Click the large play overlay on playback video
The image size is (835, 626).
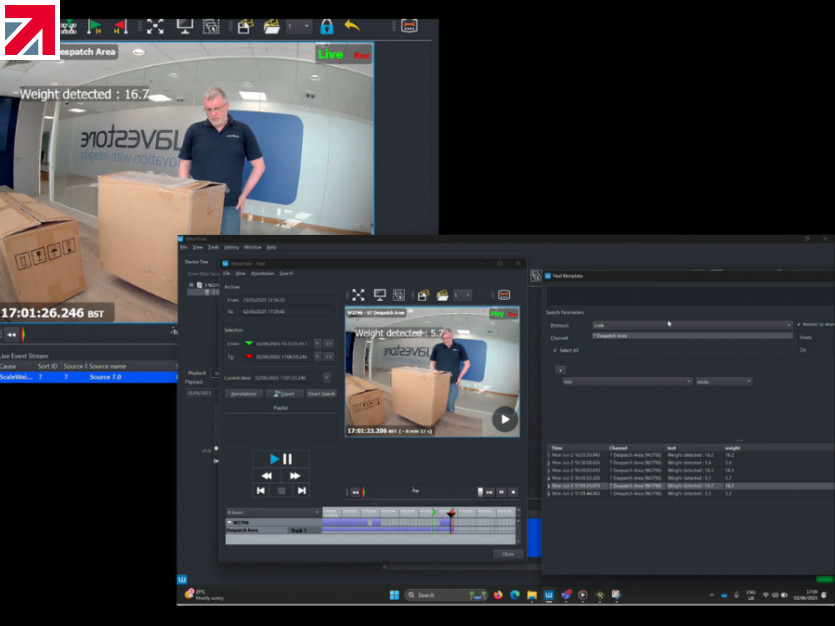(x=504, y=419)
